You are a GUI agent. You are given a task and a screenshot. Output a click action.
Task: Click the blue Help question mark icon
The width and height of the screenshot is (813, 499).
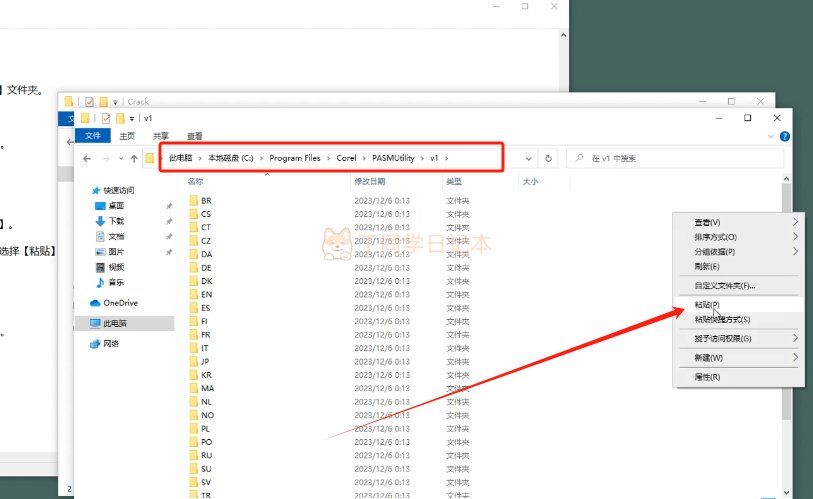(785, 136)
